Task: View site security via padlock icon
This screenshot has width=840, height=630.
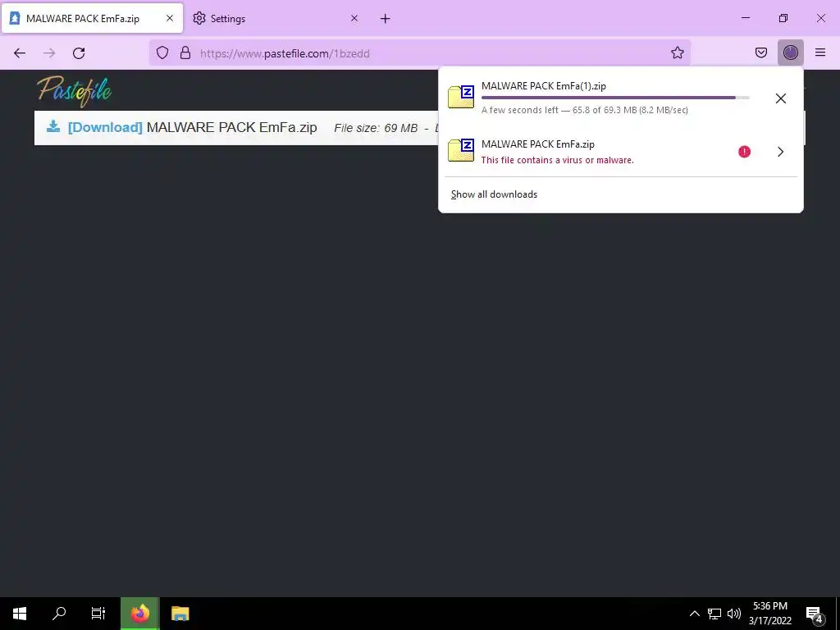Action: point(185,52)
